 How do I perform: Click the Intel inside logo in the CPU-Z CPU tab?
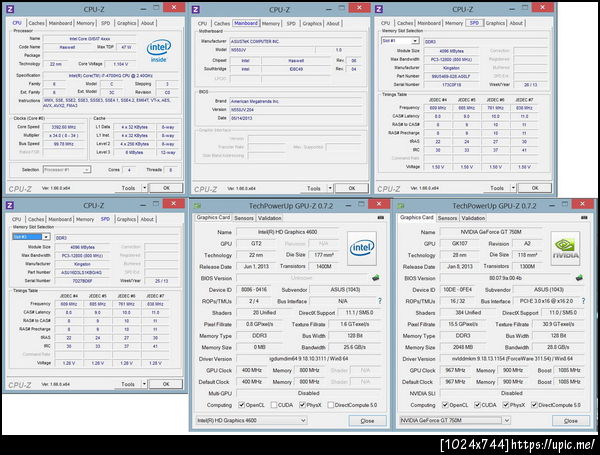(x=159, y=51)
